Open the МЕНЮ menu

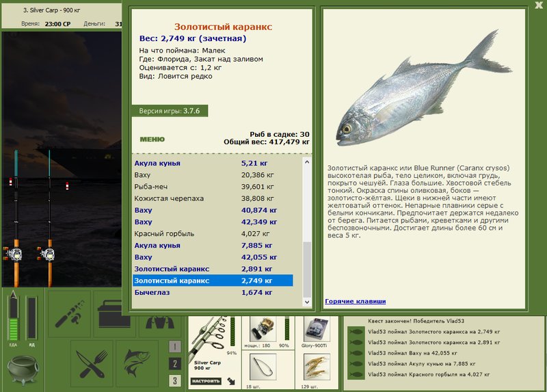coord(152,140)
